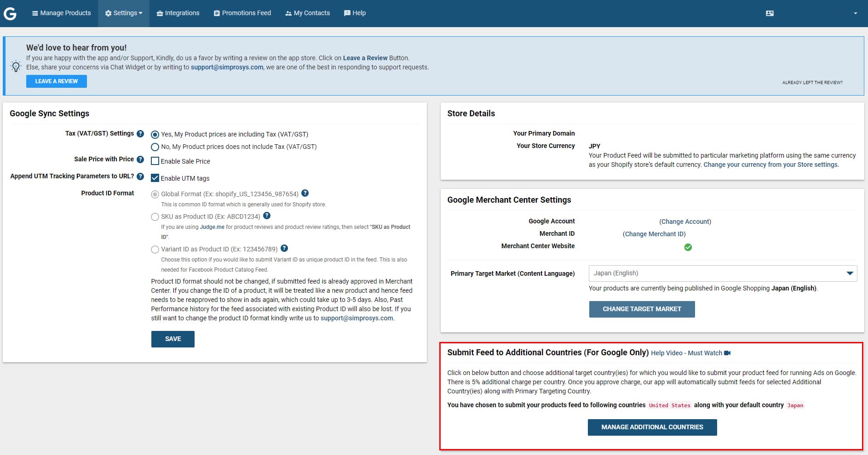The image size is (868, 455).
Task: Select Global Format product ID radio
Action: (155, 194)
